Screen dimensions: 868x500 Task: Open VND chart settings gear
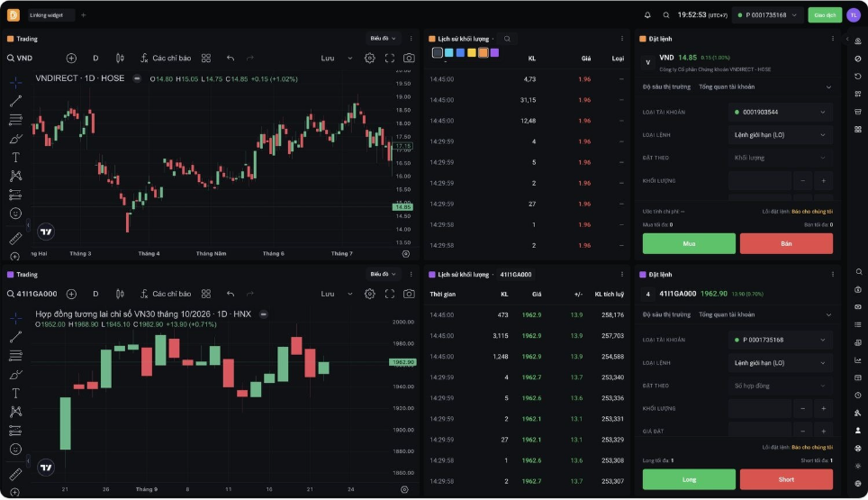tap(370, 59)
